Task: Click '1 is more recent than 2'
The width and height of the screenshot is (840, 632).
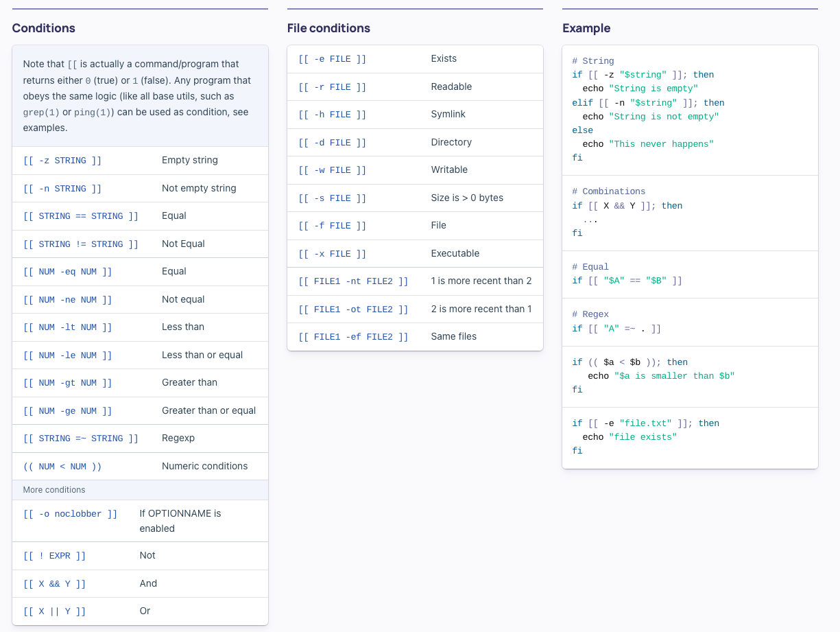Action: tap(481, 281)
